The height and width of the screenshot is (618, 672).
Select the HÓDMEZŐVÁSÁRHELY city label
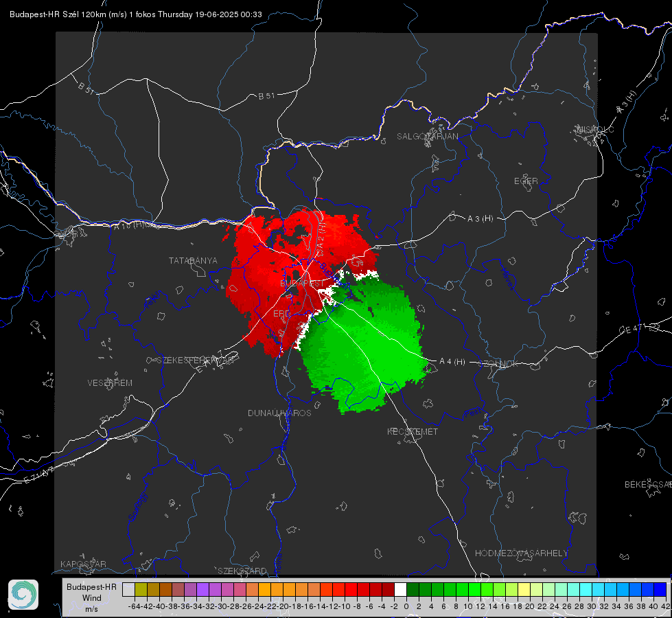point(521,553)
